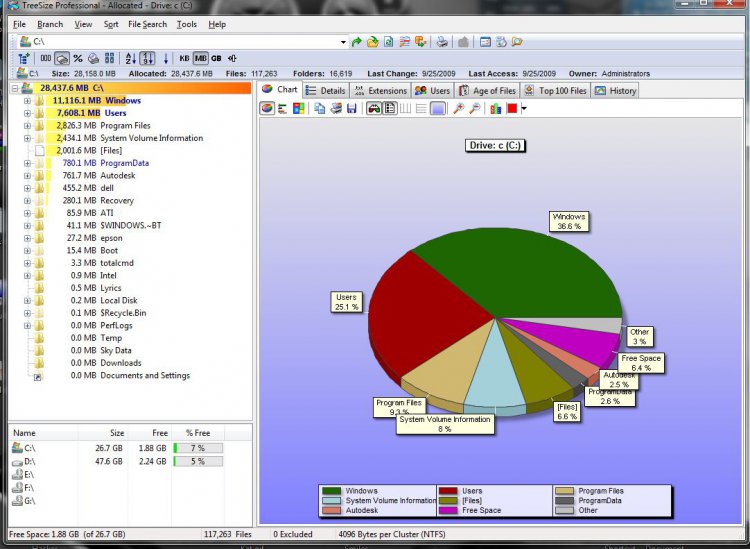Image resolution: width=750 pixels, height=549 pixels.
Task: Switch chart to bar chart icon
Action: click(x=283, y=109)
